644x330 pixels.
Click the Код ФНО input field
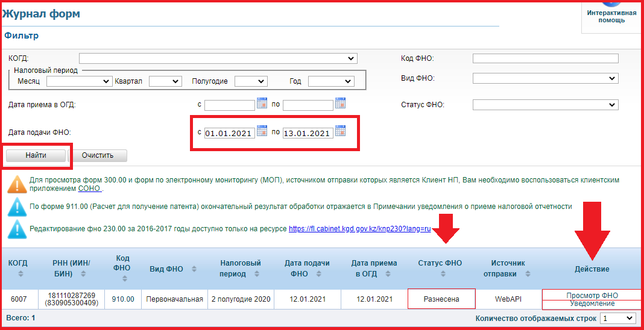tap(545, 58)
